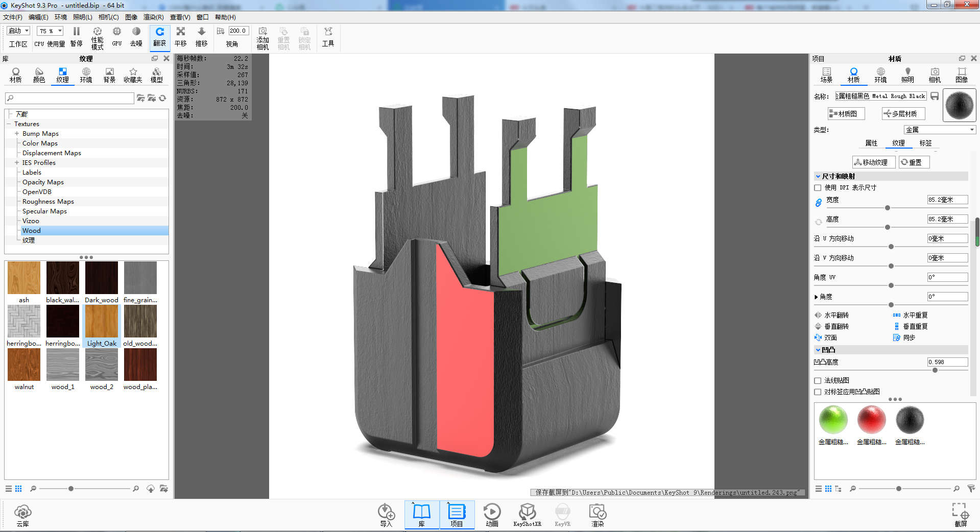The height and width of the screenshot is (532, 980).
Task: Open the 渲染 render dialog at bottom
Action: [x=597, y=515]
